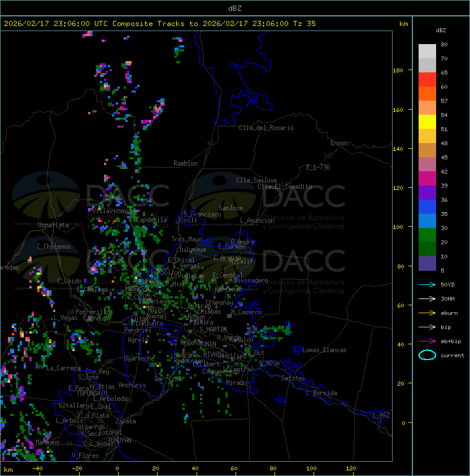Click the '54' label on color scale
The image size is (470, 476).
(x=444, y=115)
